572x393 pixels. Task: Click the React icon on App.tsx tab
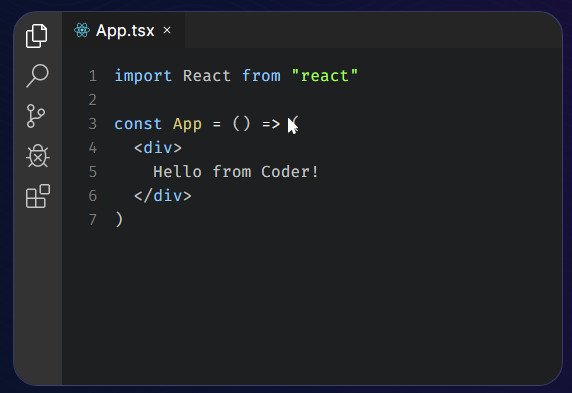(82, 30)
